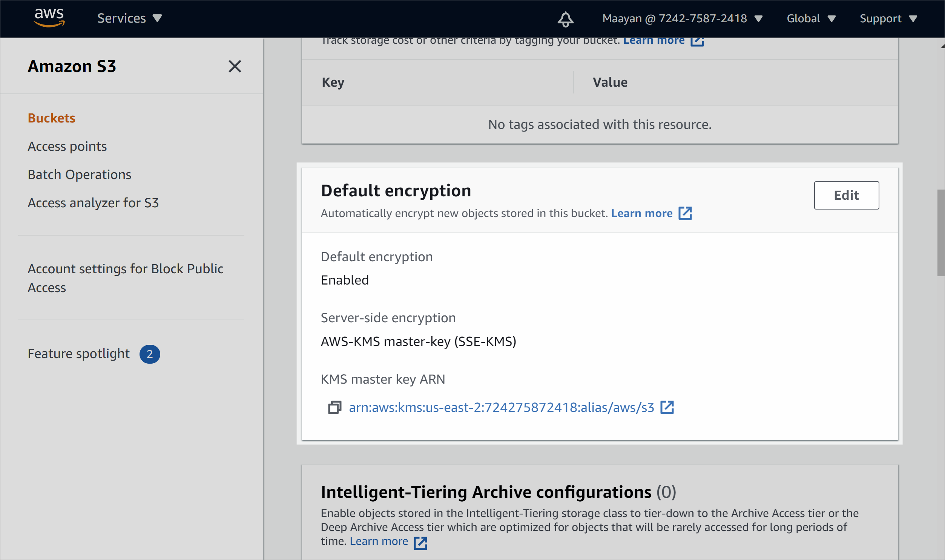Click the Global region dropdown
The width and height of the screenshot is (945, 560).
810,18
